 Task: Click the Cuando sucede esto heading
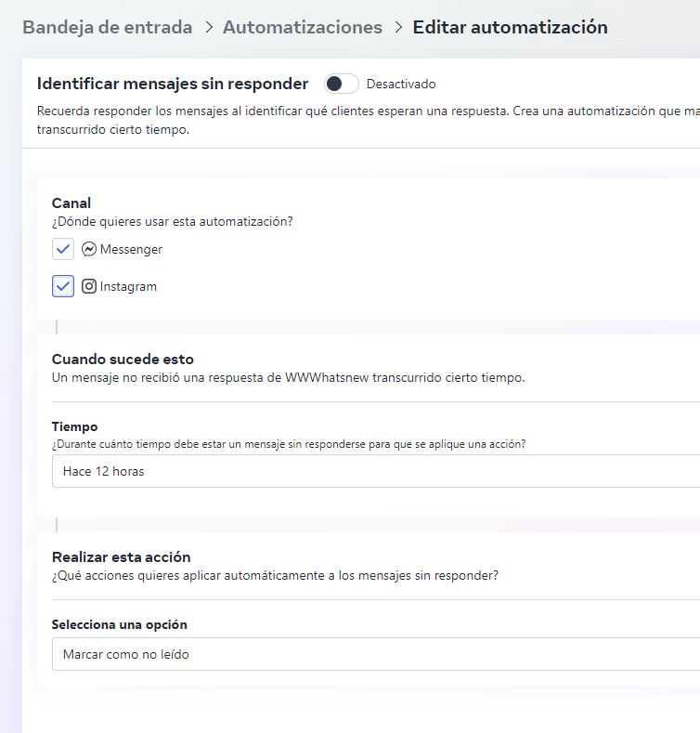click(x=123, y=359)
